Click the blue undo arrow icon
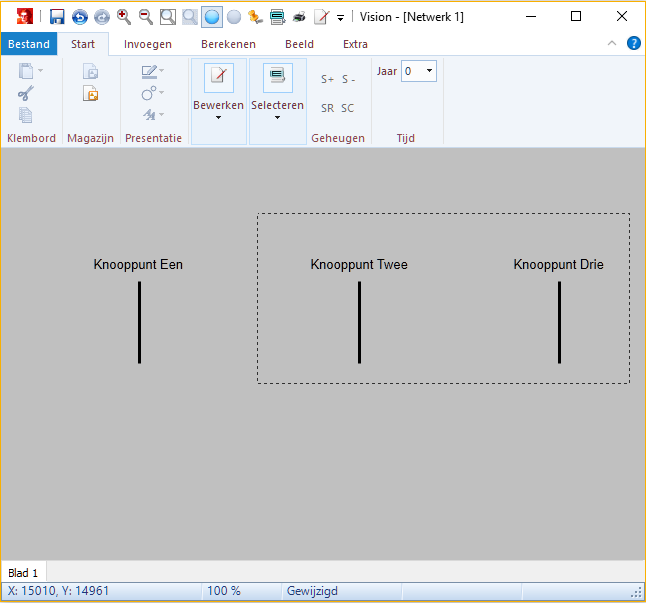 click(x=79, y=16)
